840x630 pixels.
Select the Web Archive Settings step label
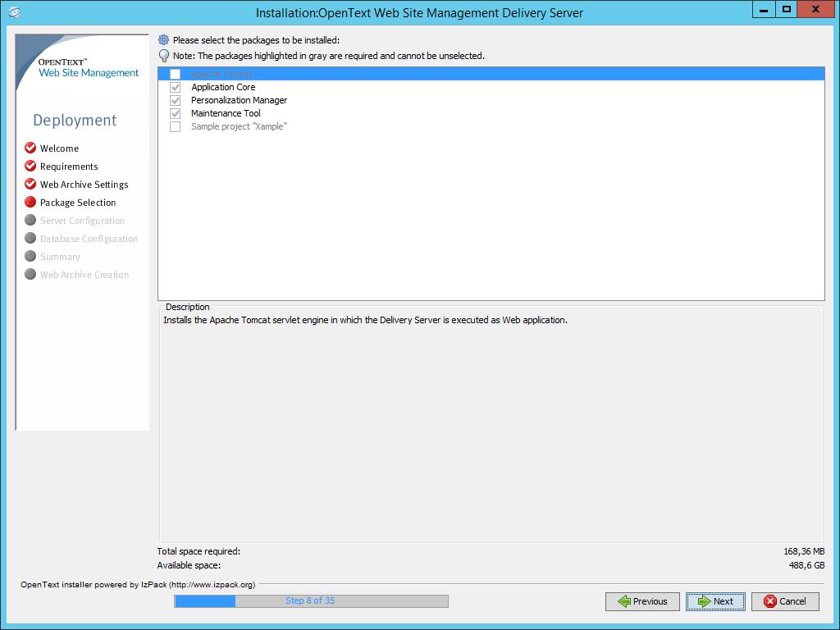pyautogui.click(x=84, y=185)
